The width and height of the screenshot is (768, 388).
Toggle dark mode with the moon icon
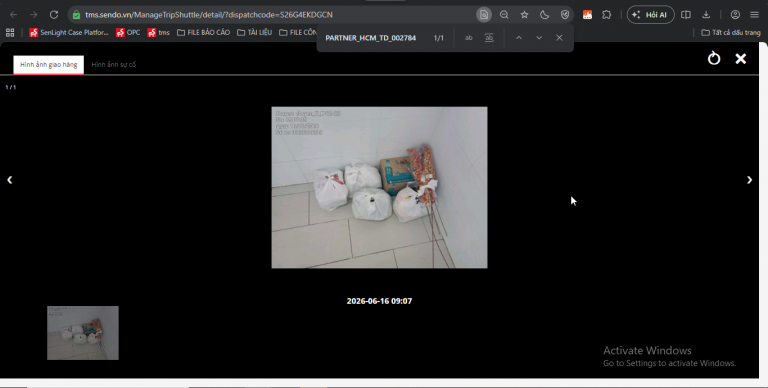pyautogui.click(x=545, y=15)
